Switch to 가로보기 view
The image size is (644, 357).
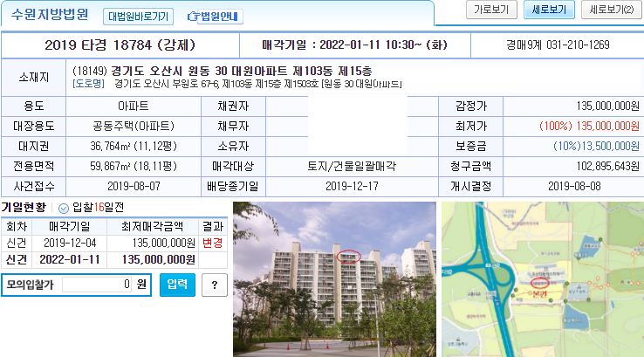click(x=491, y=10)
